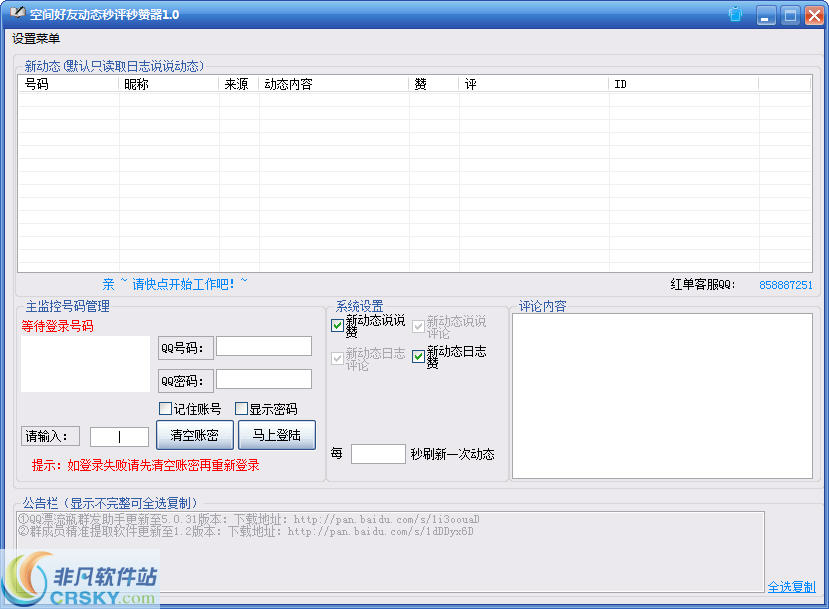Viewport: 829px width, 609px height.
Task: Enable the 记住账号 checkbox
Action: pos(166,408)
